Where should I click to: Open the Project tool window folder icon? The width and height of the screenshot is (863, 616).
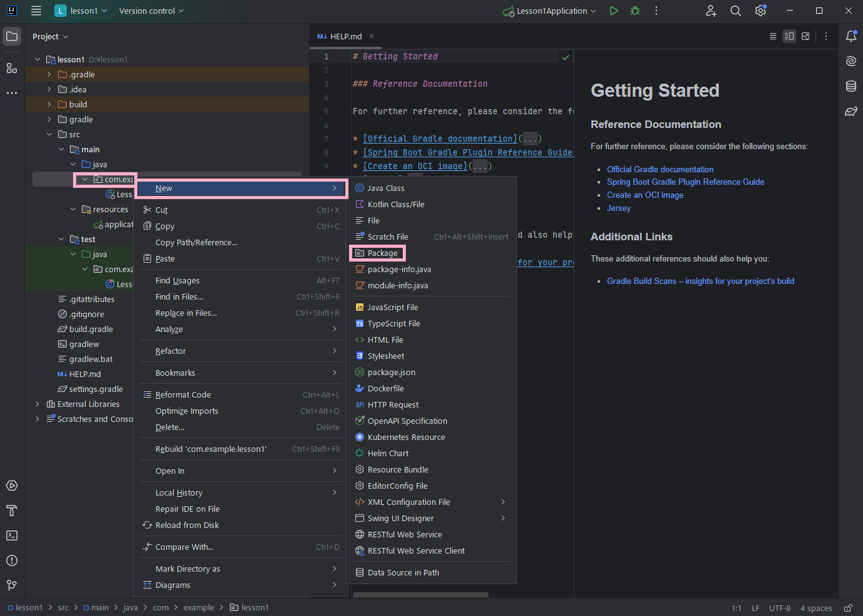12,36
